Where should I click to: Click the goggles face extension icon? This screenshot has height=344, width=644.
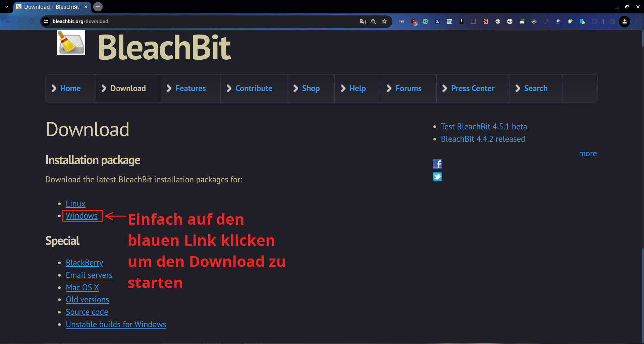coord(534,21)
